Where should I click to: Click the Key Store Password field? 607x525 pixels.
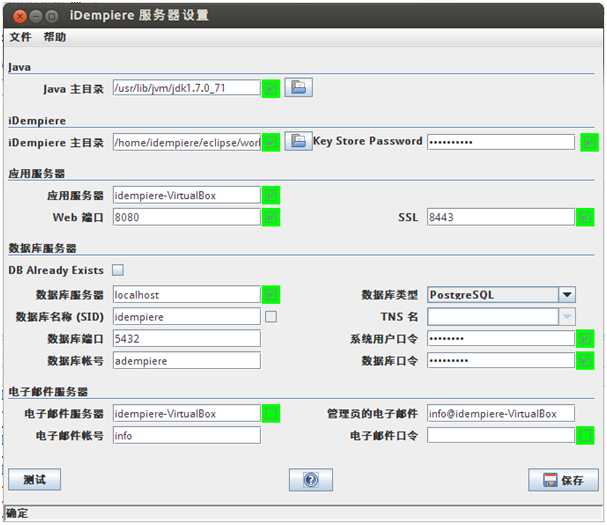501,142
